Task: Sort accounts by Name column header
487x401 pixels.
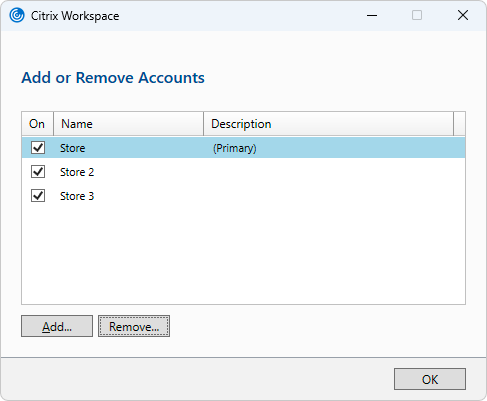Action: pos(128,124)
